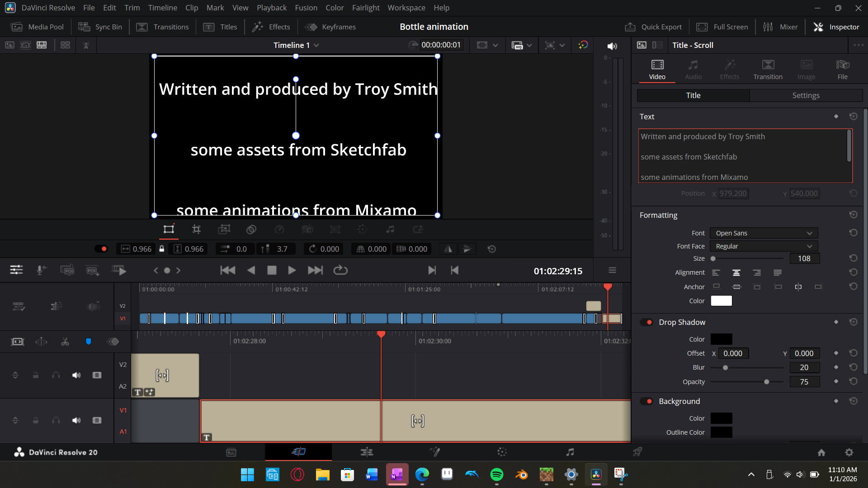Flip image vertically icon
This screenshot has height=488, width=868.
(467, 249)
